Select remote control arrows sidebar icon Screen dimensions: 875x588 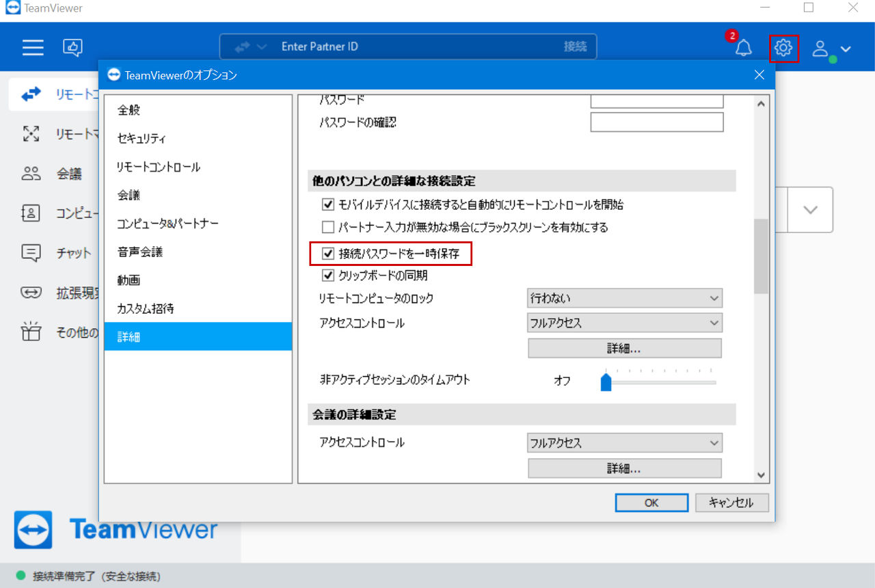point(31,94)
